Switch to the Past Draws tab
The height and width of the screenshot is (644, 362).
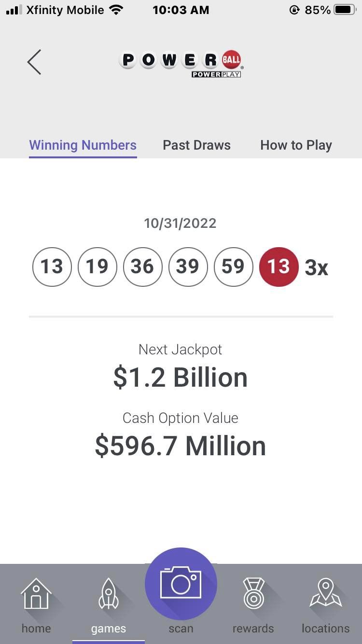[x=196, y=145]
